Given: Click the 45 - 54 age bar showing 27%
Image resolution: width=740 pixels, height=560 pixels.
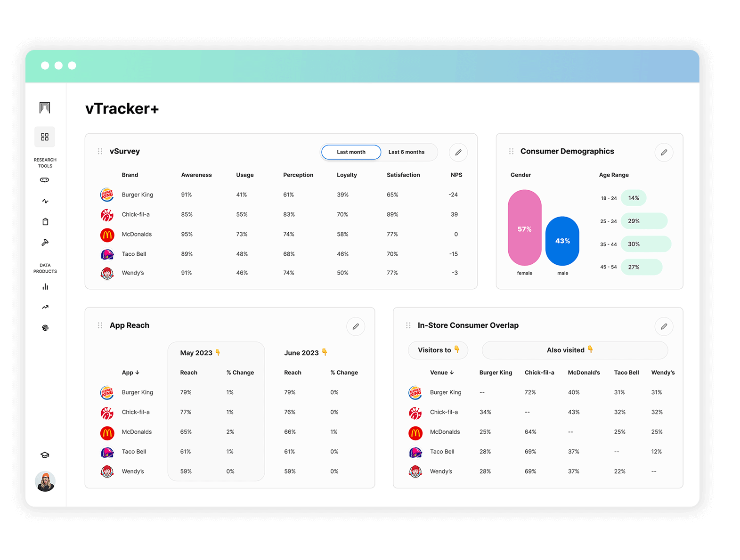Looking at the screenshot, I should coord(642,267).
